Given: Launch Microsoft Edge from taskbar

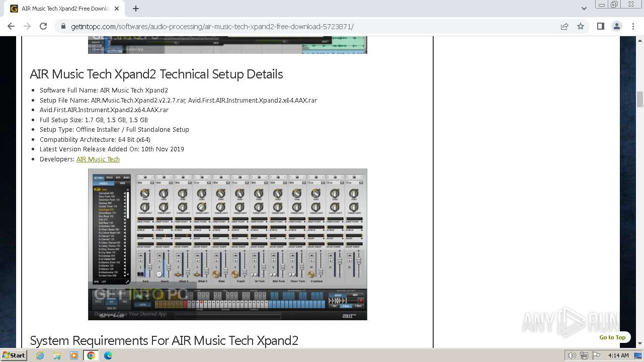Looking at the screenshot, I should coord(108,355).
